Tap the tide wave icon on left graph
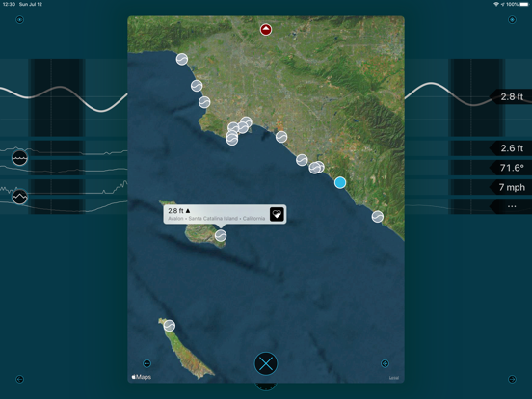 pos(19,158)
